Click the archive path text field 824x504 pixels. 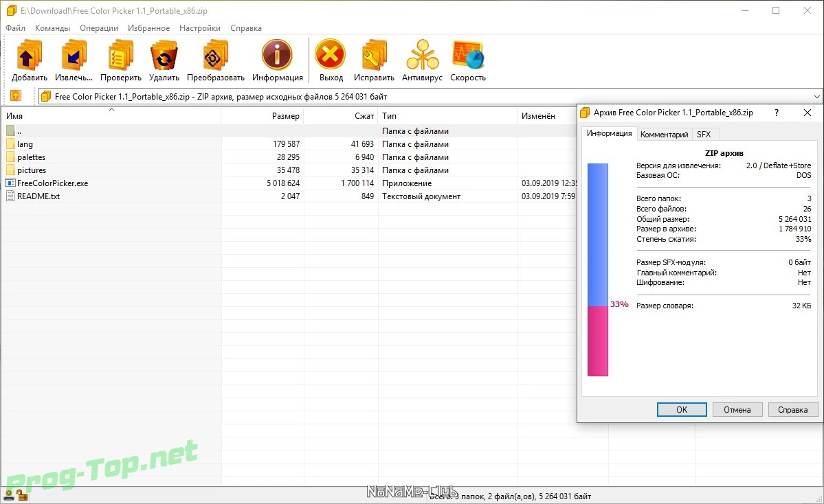pyautogui.click(x=431, y=97)
